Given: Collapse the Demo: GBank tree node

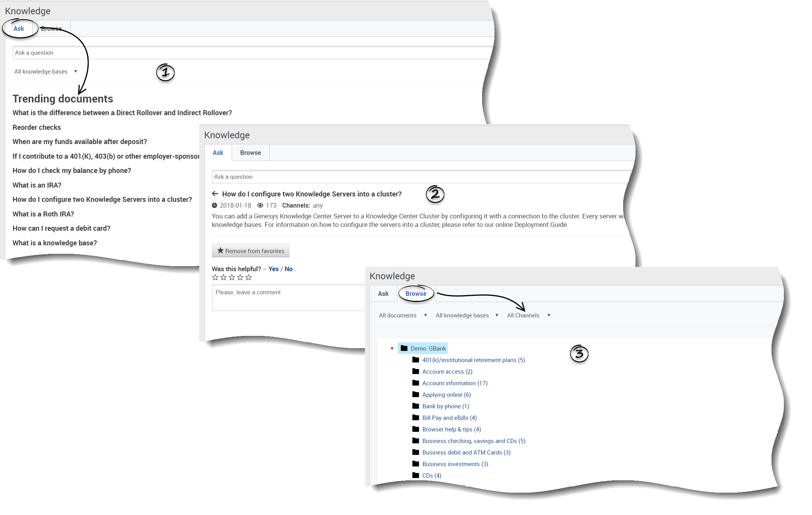Looking at the screenshot, I should tap(392, 349).
